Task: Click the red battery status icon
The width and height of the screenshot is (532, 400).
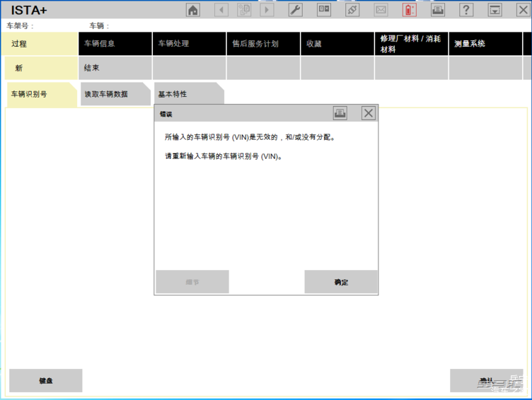Action: point(410,10)
